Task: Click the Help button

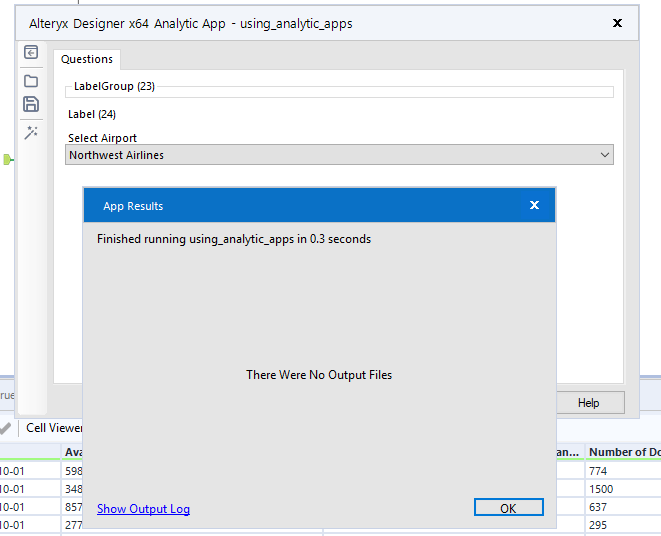Action: 588,403
